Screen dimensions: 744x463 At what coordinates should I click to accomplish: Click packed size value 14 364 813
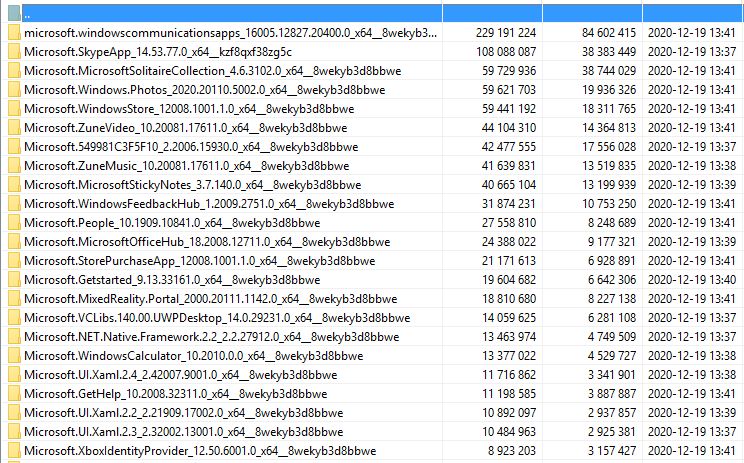[609, 128]
